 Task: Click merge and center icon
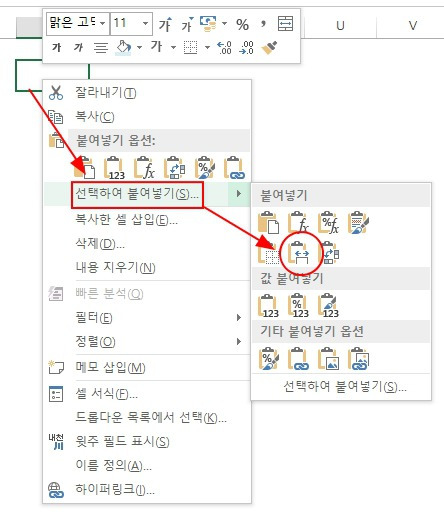pyautogui.click(x=286, y=24)
